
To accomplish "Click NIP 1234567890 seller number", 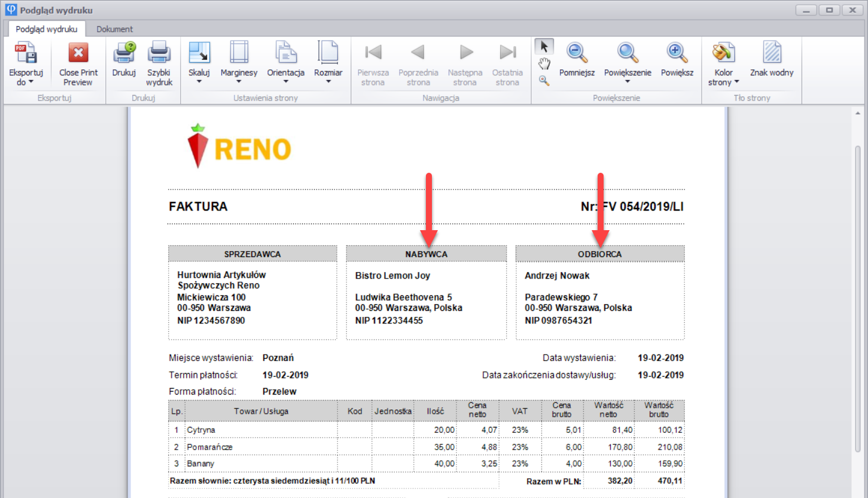I will tap(211, 320).
